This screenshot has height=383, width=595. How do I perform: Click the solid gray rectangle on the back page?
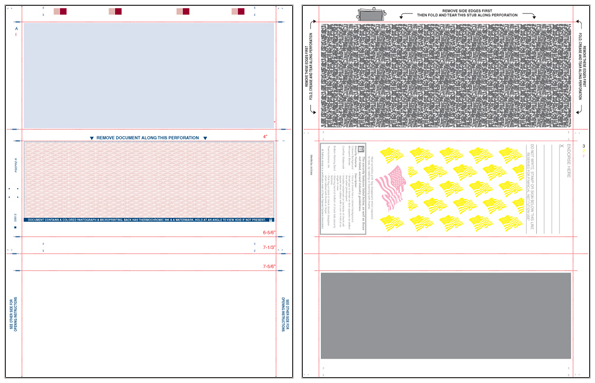coord(446,315)
